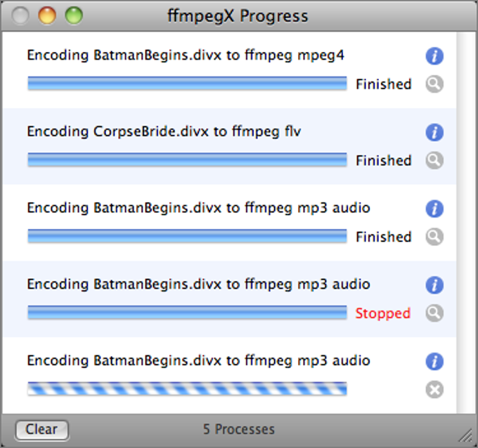478x448 pixels.
Task: Click the red Stopped status label
Action: pos(383,313)
